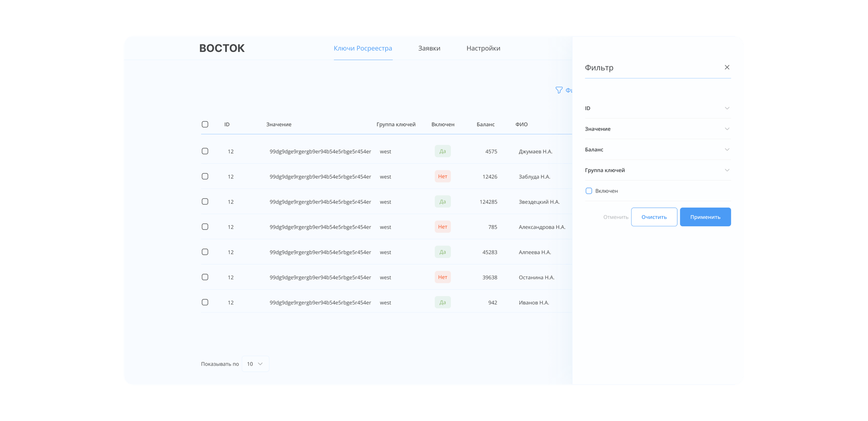Go to Ключи Росреестра tab
The height and width of the screenshot is (421, 868).
point(363,48)
